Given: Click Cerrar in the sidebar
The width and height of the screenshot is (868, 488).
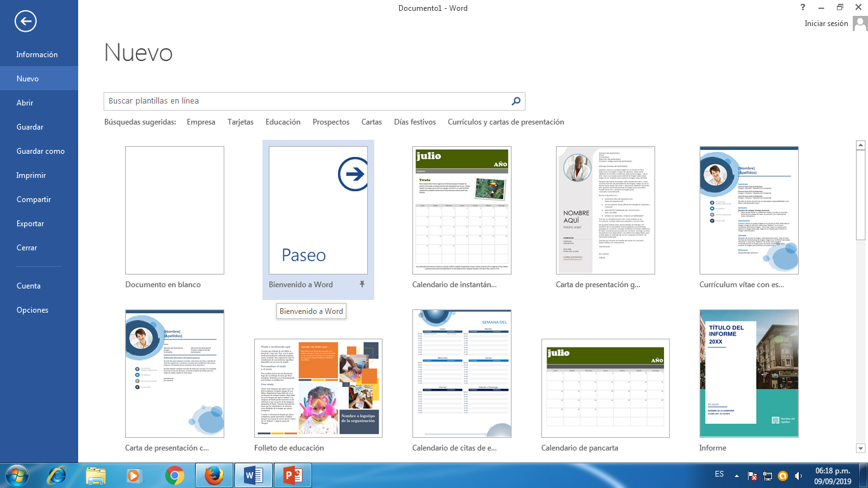Looking at the screenshot, I should click(x=39, y=248).
